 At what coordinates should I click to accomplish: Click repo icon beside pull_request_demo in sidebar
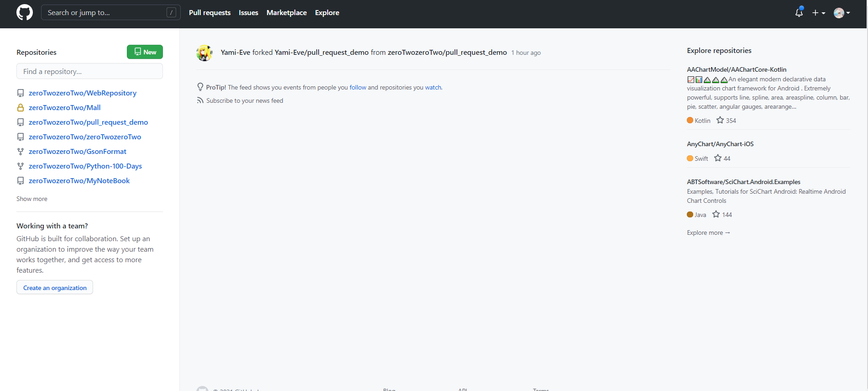(21, 122)
